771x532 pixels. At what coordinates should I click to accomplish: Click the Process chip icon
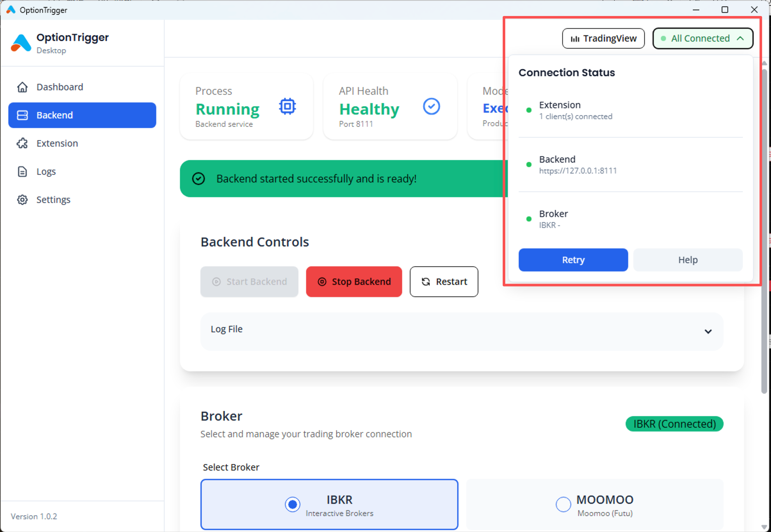pyautogui.click(x=287, y=107)
